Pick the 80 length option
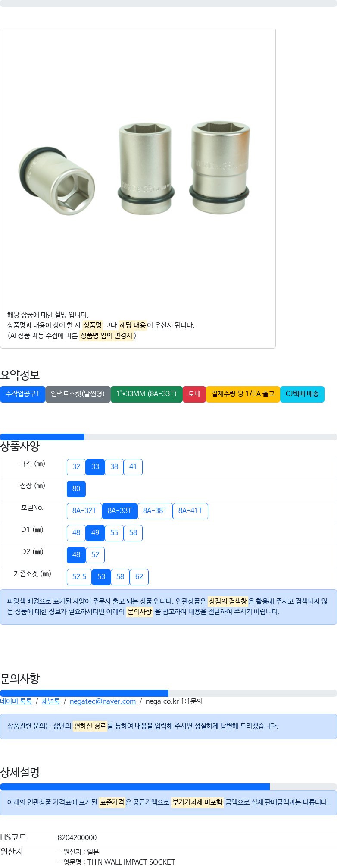The width and height of the screenshot is (337, 868). click(76, 489)
